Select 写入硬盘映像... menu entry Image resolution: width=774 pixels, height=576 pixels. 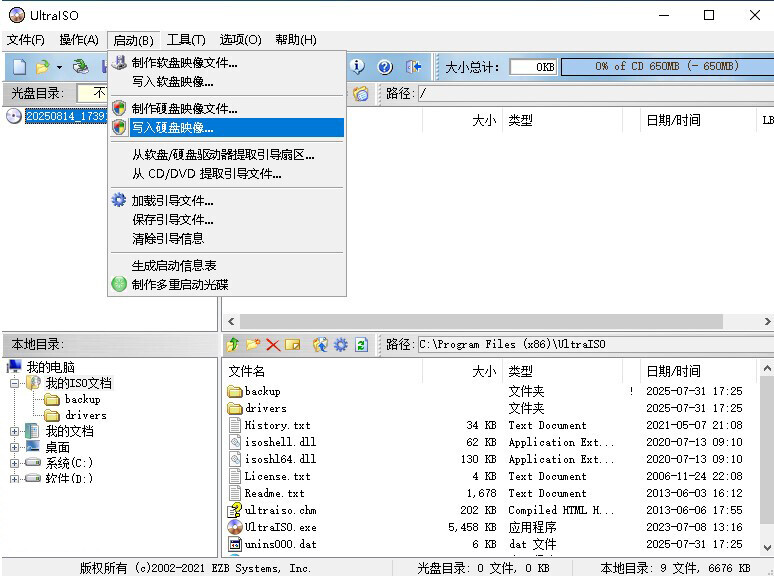click(x=227, y=127)
